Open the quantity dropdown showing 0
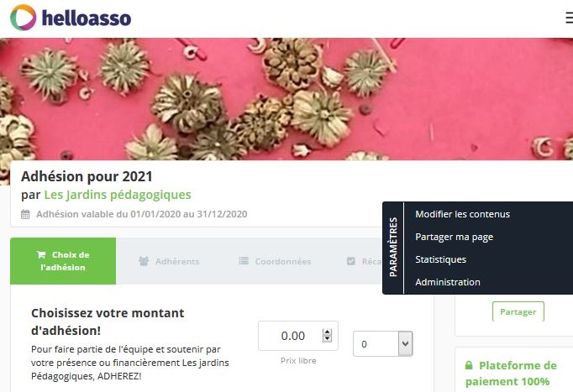This screenshot has height=392, width=573. pyautogui.click(x=382, y=343)
